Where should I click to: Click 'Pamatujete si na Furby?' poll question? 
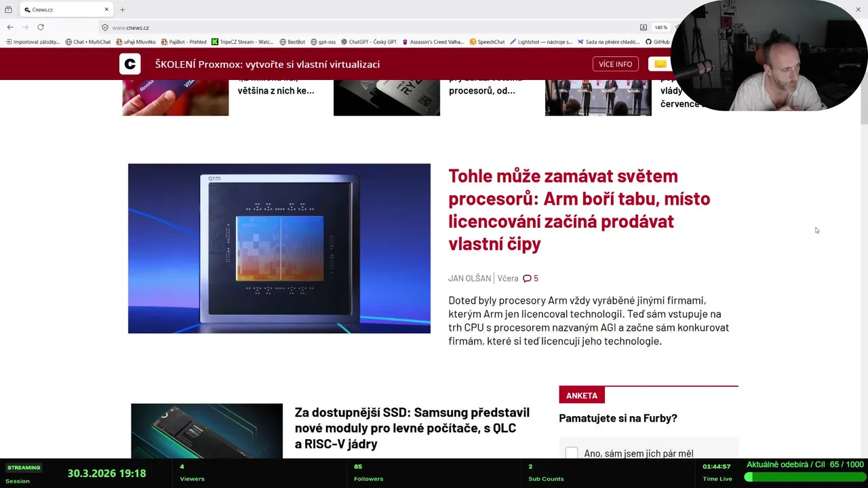click(x=618, y=418)
